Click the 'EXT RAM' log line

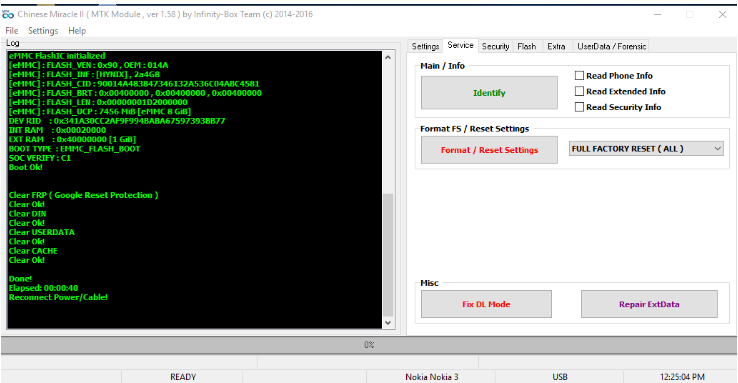72,139
